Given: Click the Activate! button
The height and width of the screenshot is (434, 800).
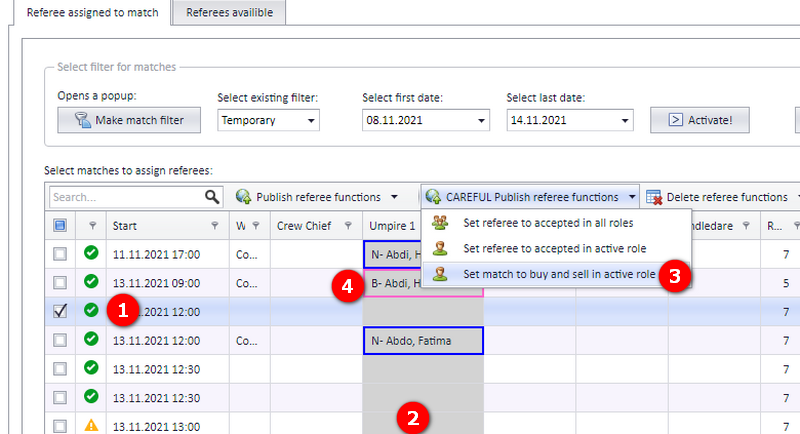Looking at the screenshot, I should tap(699, 120).
